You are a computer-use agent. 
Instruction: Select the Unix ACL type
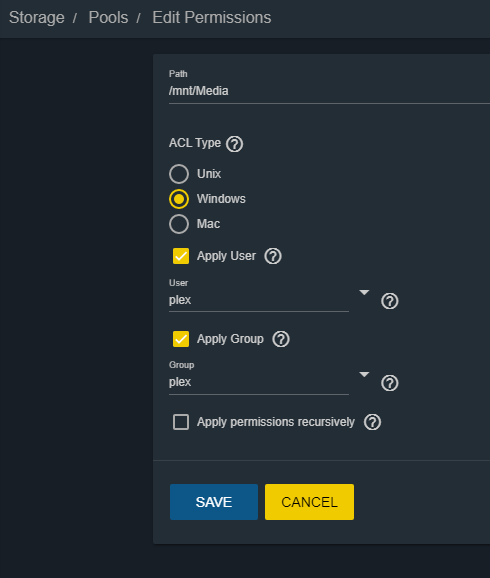(179, 174)
